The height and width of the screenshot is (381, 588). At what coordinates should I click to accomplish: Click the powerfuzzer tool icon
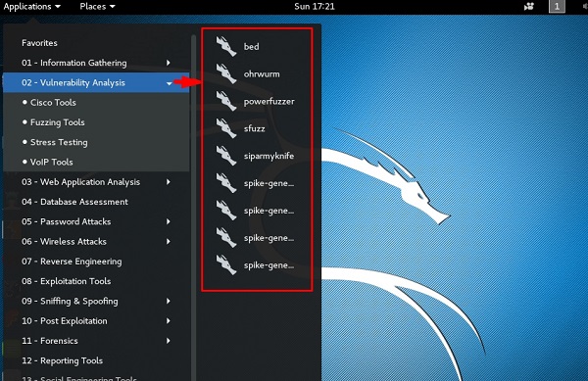point(226,101)
